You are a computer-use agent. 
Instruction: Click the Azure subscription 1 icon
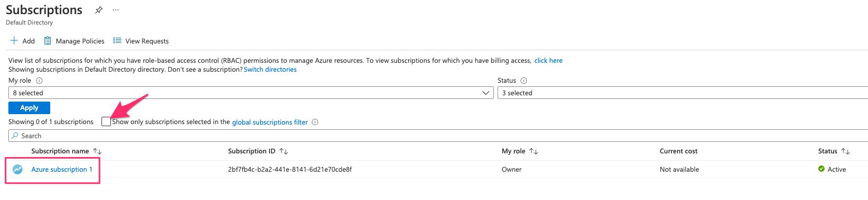[18, 169]
